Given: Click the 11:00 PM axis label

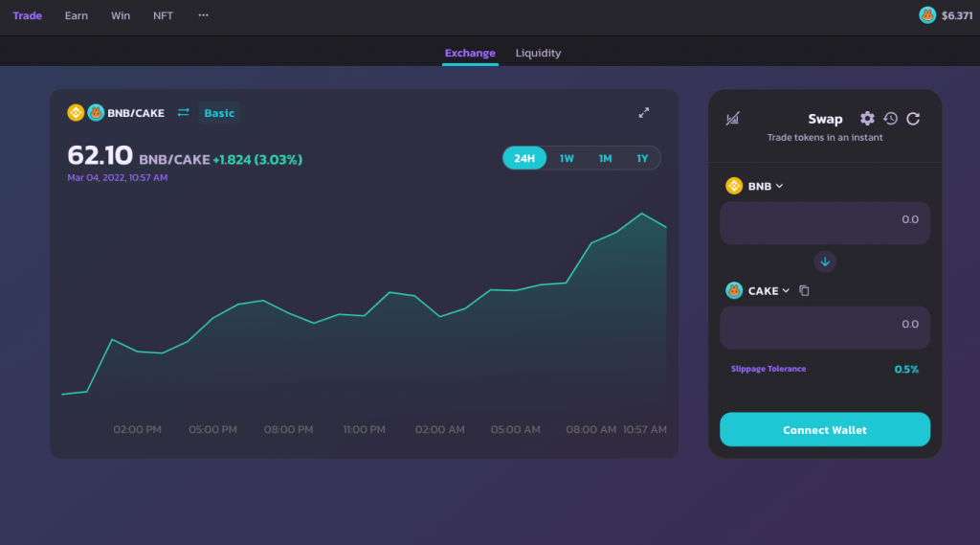Looking at the screenshot, I should 365,429.
